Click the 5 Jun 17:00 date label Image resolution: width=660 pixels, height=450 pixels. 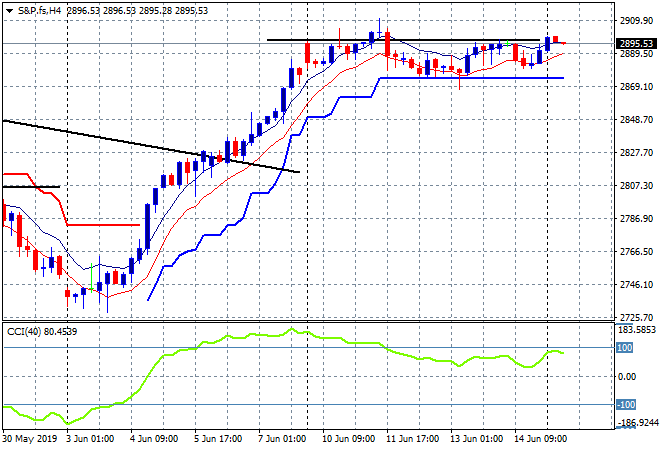tap(218, 439)
